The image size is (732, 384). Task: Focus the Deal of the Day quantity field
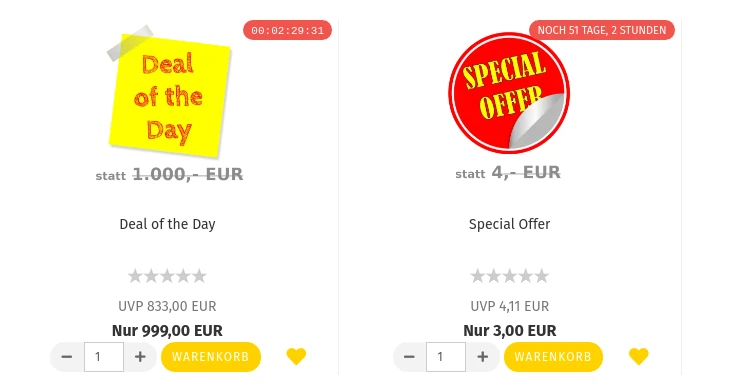coord(104,357)
